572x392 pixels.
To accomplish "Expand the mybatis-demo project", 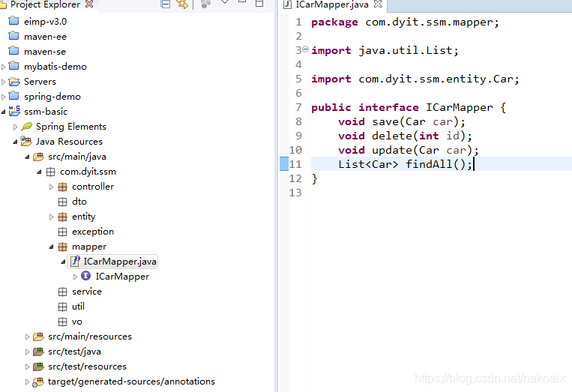I will click(x=3, y=67).
